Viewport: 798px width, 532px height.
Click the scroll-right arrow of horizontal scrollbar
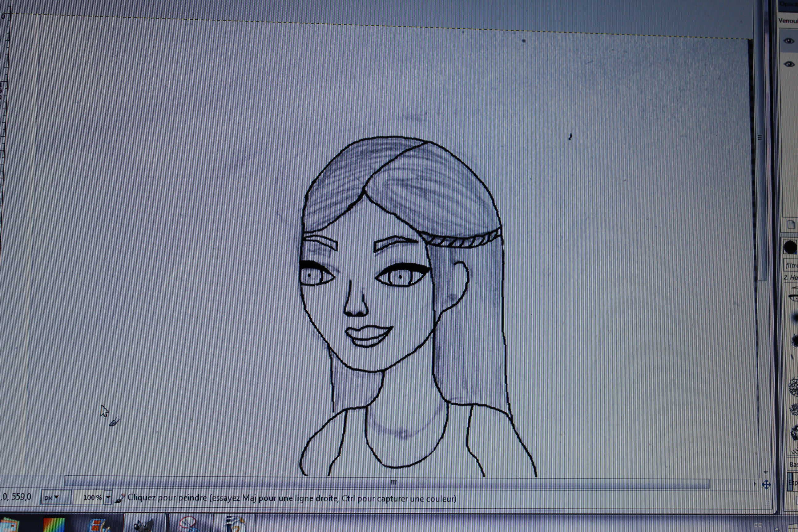click(755, 484)
